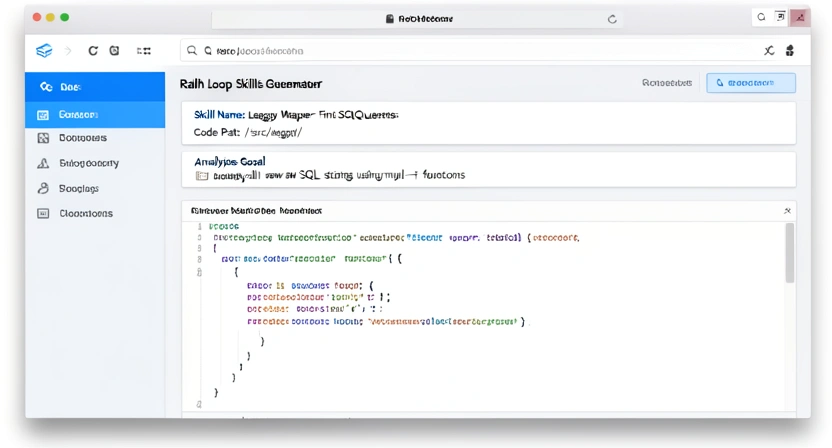Click line number 1 in the code gutter
This screenshot has height=448, width=832.
tap(200, 226)
